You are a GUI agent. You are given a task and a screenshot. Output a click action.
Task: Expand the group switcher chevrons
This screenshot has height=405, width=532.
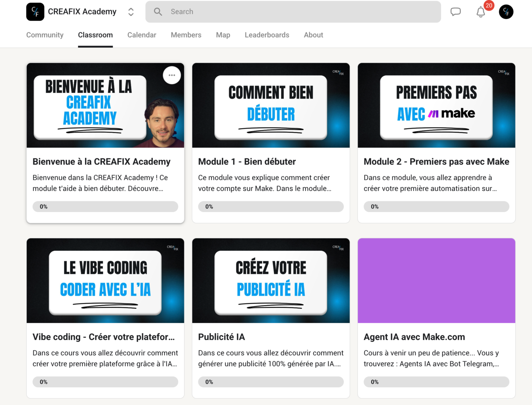point(131,12)
